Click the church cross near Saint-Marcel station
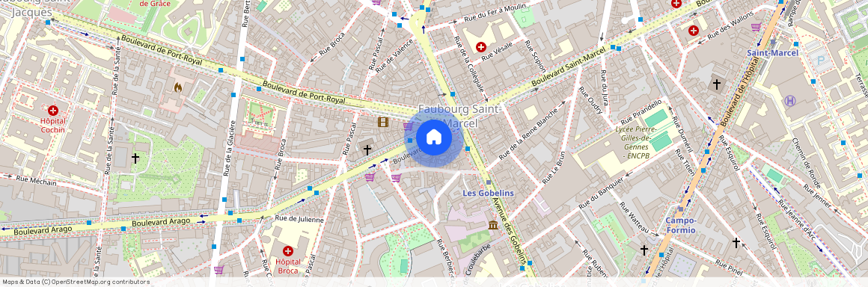Image resolution: width=868 pixels, height=287 pixels. [x=716, y=84]
